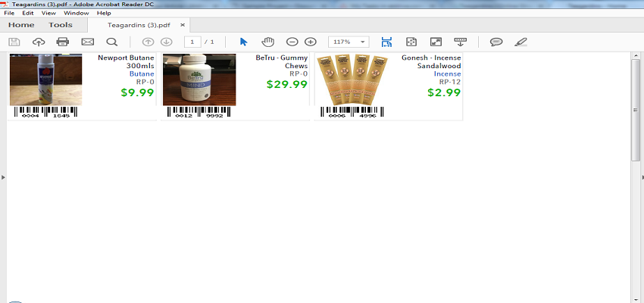
Task: Click the RP-12 text
Action: click(x=450, y=82)
